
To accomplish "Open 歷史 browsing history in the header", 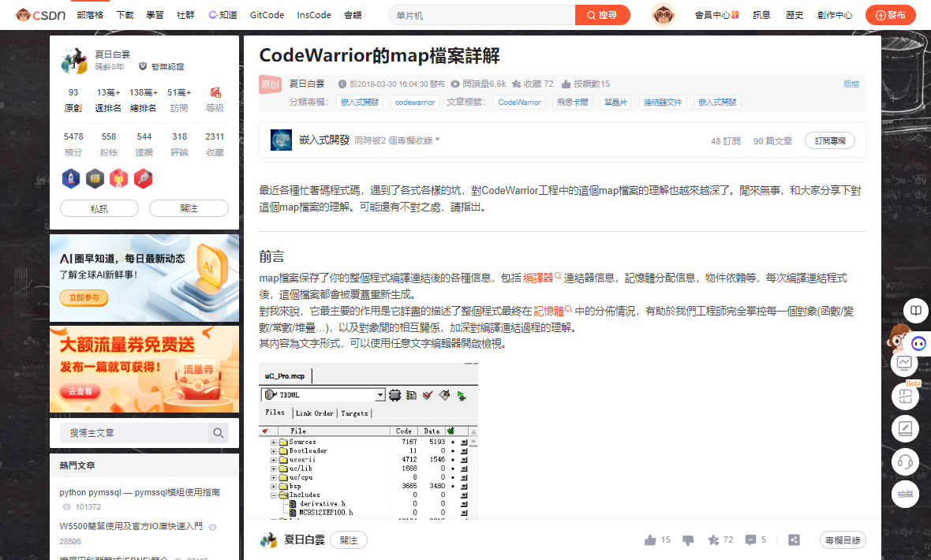I will [x=795, y=15].
